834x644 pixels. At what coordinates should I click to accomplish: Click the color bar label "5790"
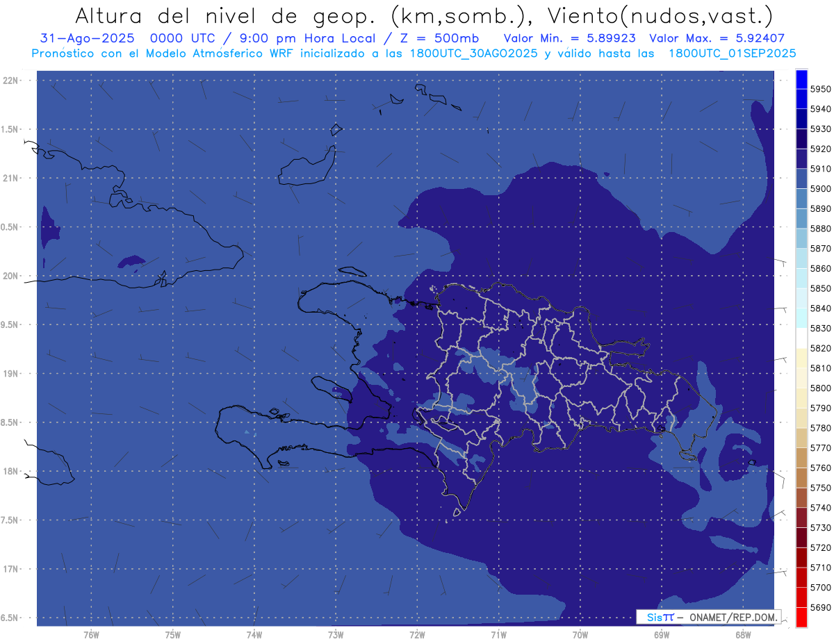820,408
